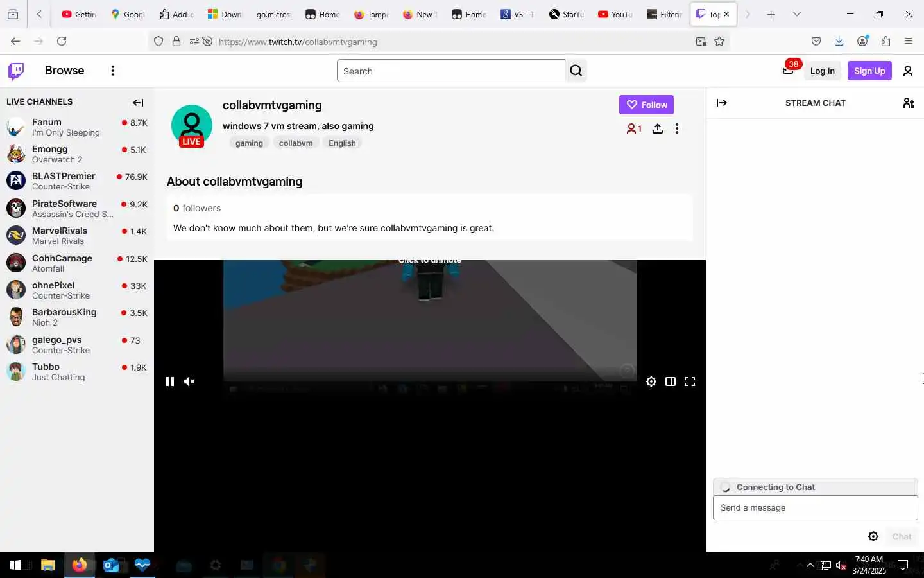Open the Twitch home logo

tap(16, 71)
